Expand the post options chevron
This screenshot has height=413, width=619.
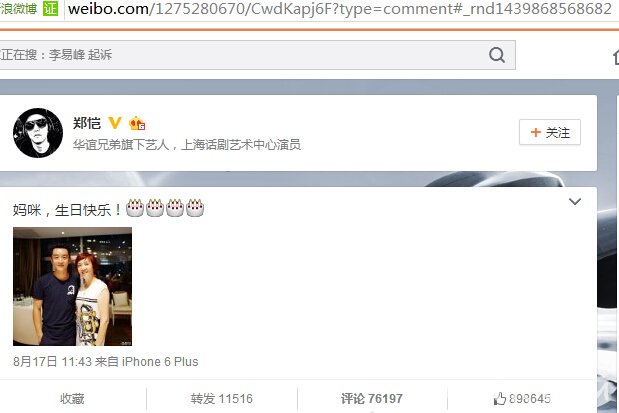(x=575, y=202)
